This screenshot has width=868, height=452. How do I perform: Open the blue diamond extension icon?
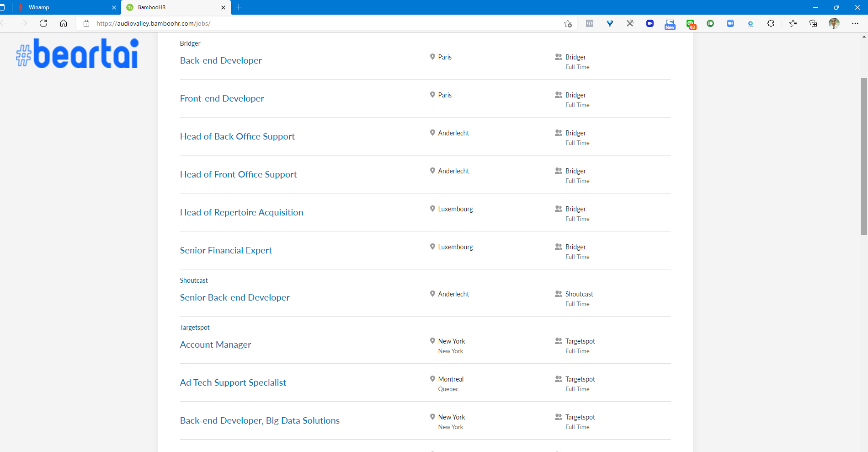pyautogui.click(x=610, y=23)
